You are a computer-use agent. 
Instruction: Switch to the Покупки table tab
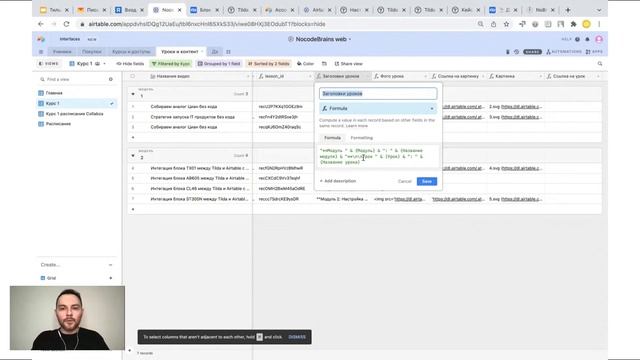(91, 52)
